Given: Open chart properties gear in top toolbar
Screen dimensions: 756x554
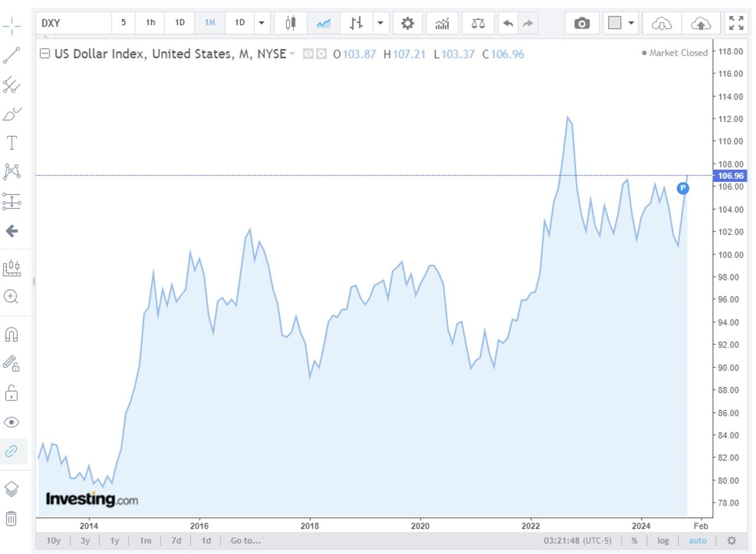Looking at the screenshot, I should pyautogui.click(x=408, y=23).
